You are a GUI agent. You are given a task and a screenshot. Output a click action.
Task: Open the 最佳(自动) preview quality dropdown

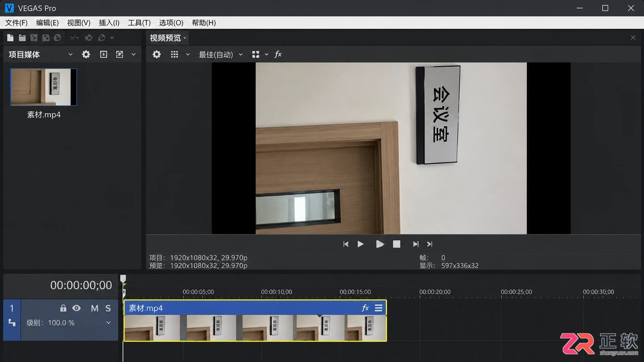click(x=220, y=55)
